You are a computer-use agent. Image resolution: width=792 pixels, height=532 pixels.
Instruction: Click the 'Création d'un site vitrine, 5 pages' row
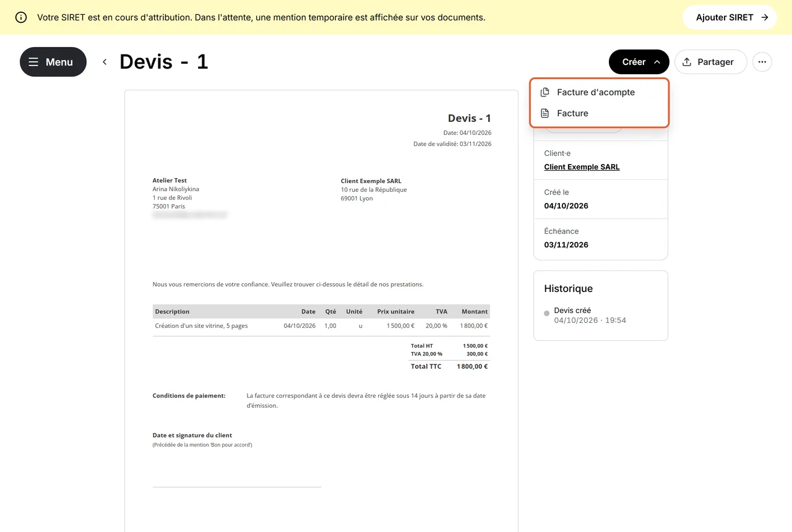point(321,326)
